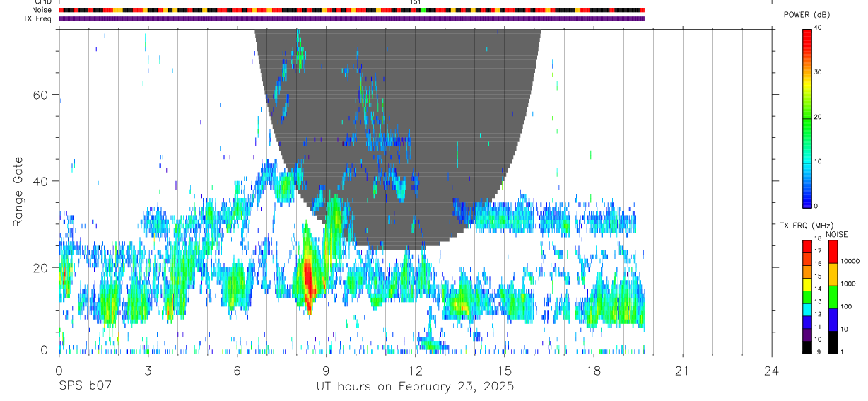Click 'UT hours on February 23, 2025' axis title
The width and height of the screenshot is (868, 401).
coord(415,387)
